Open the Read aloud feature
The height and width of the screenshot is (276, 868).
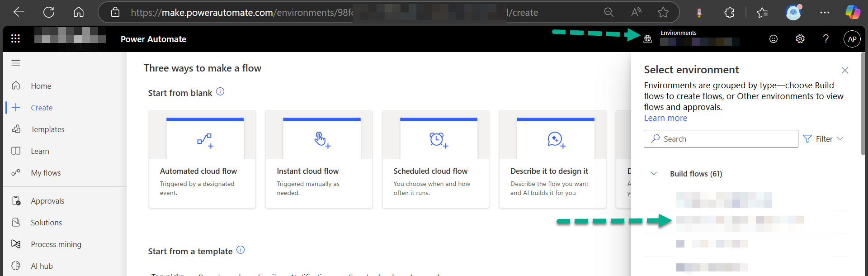(636, 12)
